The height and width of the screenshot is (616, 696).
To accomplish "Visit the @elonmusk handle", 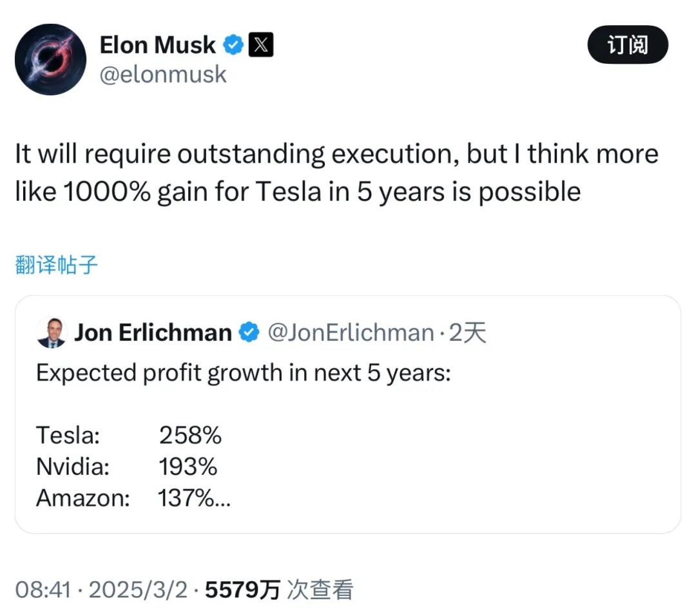I will click(x=163, y=75).
